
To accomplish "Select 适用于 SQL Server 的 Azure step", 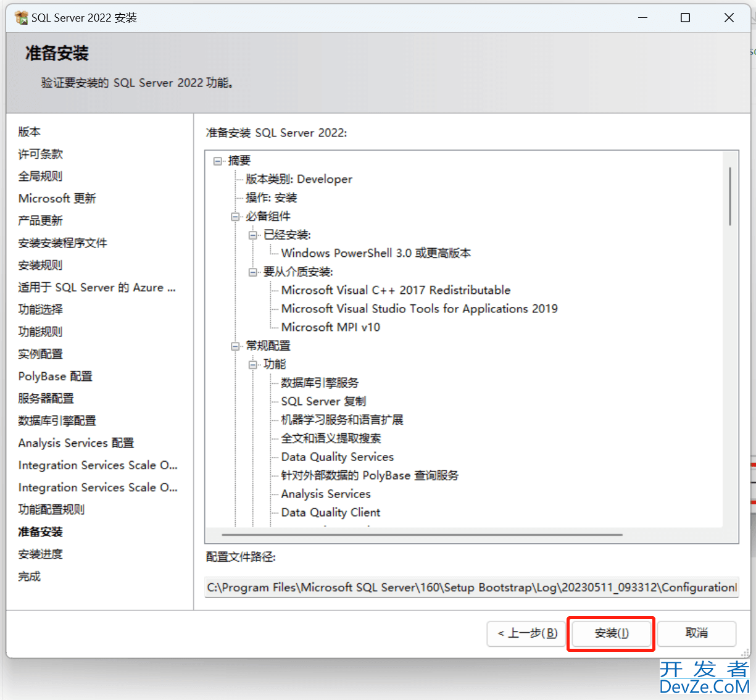I will tap(97, 287).
